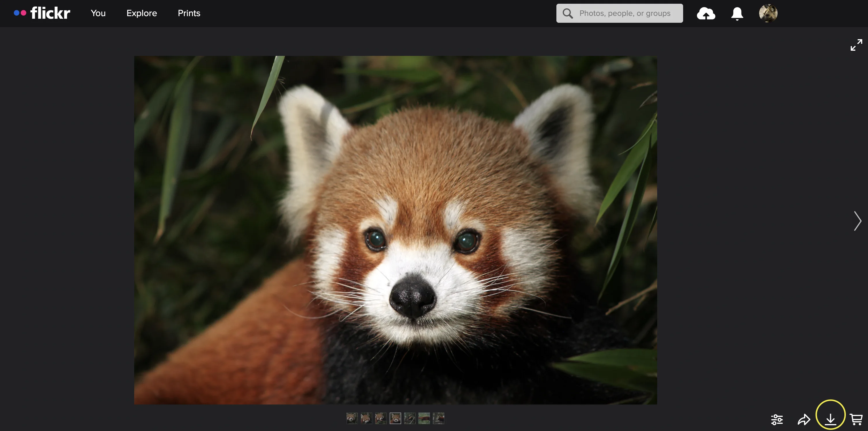Select the last thumbnail in filmstrip
This screenshot has height=431, width=868.
coord(438,418)
